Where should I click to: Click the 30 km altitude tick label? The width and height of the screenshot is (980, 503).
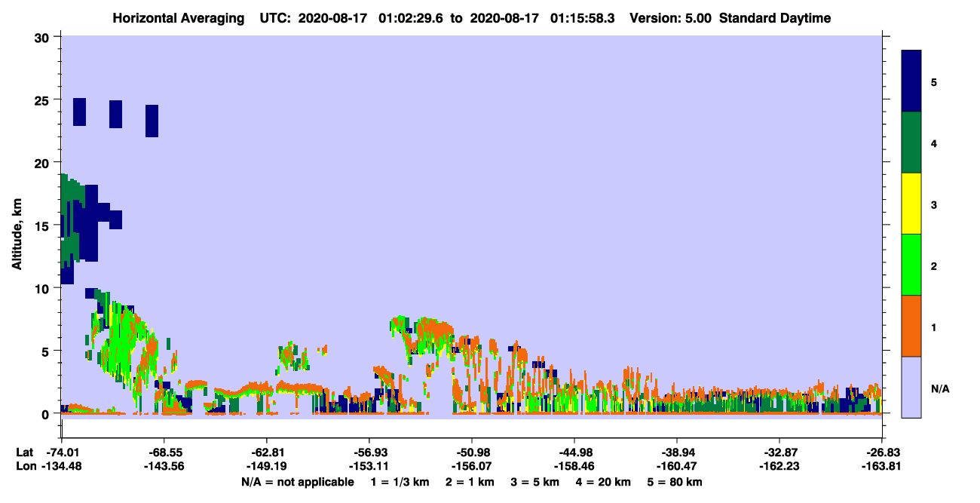point(43,37)
